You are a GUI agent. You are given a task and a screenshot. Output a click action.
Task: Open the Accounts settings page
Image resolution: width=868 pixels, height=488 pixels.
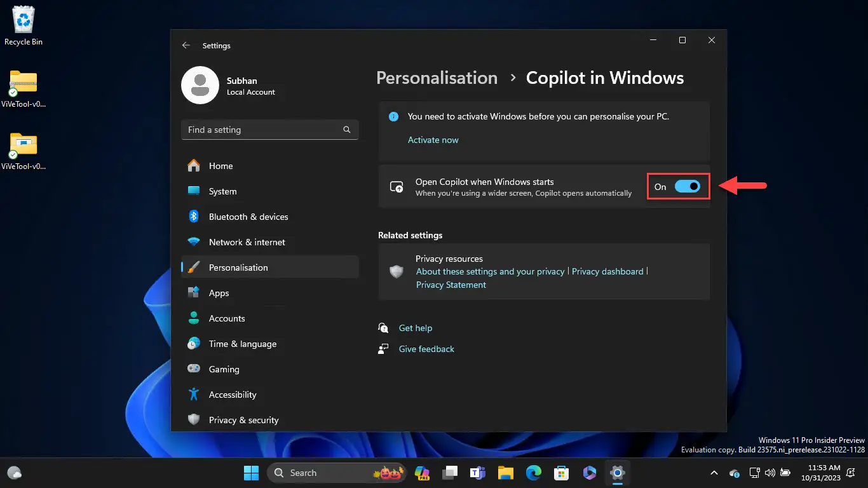(270, 318)
